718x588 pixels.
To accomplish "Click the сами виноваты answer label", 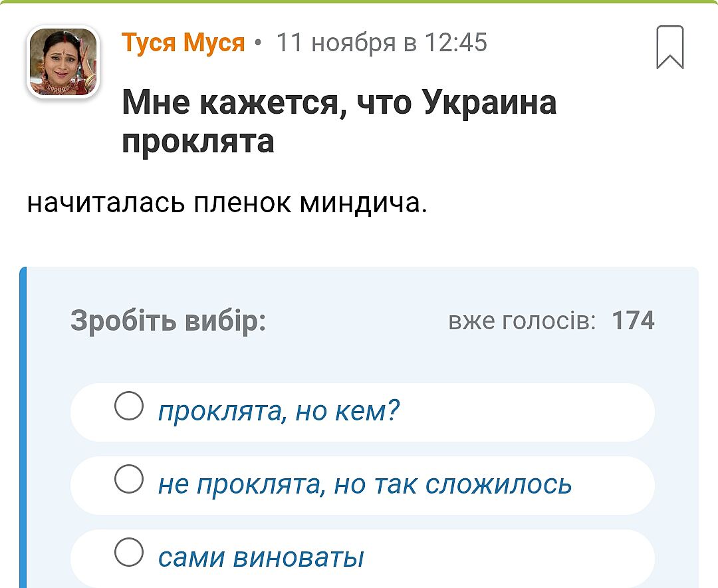I will point(261,557).
